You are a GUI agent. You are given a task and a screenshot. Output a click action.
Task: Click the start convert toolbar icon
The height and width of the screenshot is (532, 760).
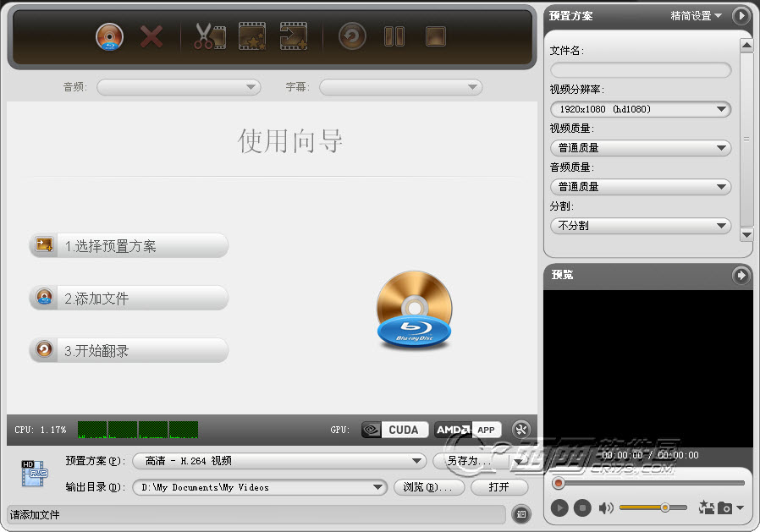(x=352, y=36)
